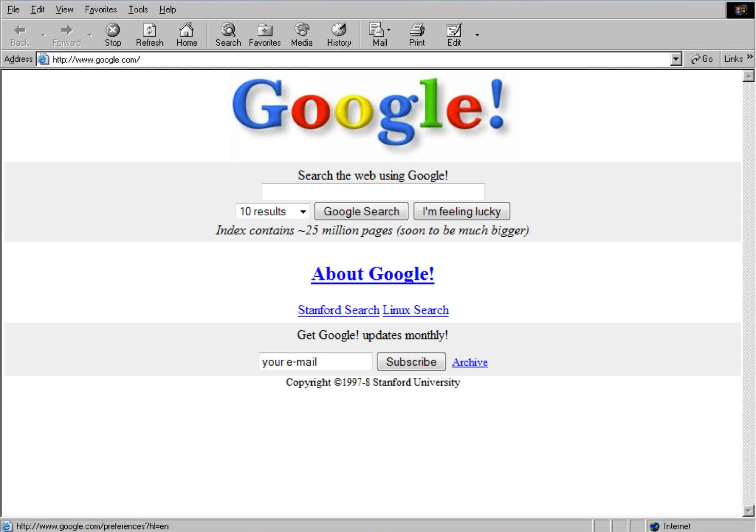This screenshot has width=756, height=532.
Task: Open the View menu
Action: coord(65,9)
